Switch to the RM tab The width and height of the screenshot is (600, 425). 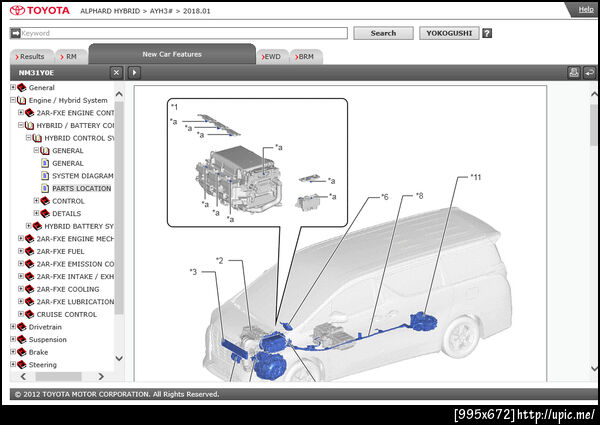pyautogui.click(x=71, y=57)
